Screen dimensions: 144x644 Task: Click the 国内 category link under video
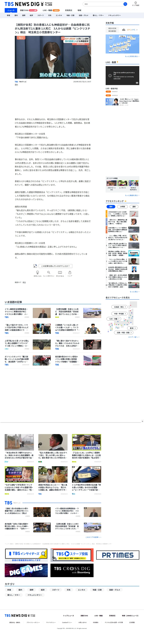(16, 85)
